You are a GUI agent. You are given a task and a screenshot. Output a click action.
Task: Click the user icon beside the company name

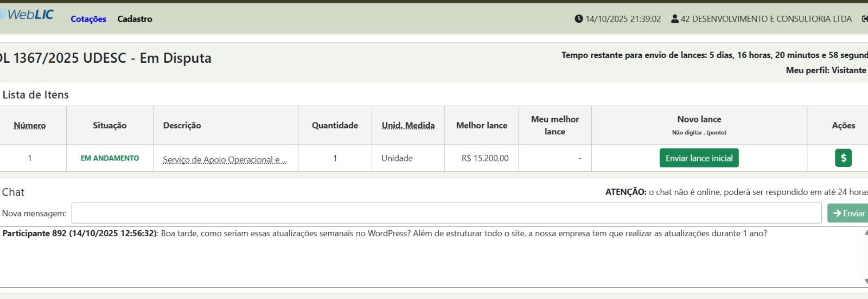pos(674,19)
